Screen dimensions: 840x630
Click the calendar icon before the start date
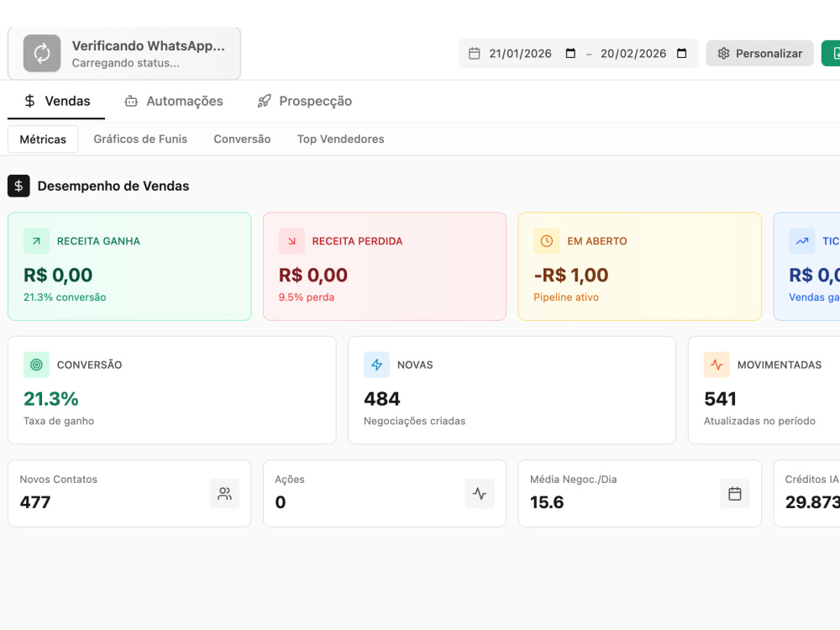pos(474,54)
